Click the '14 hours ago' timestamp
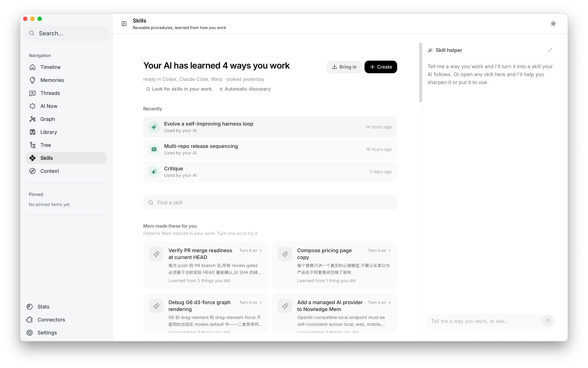 tap(379, 127)
